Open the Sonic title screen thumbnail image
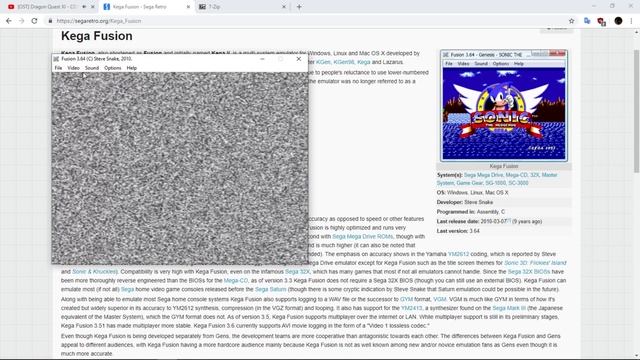This screenshot has height=360, width=640. pos(504,106)
